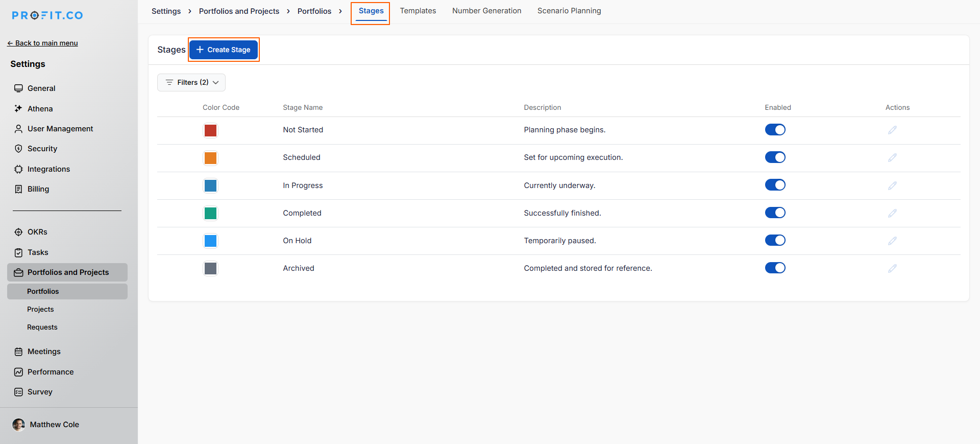Collapse the Portfolios and Projects sidebar section
The width and height of the screenshot is (980, 444).
[x=67, y=272]
